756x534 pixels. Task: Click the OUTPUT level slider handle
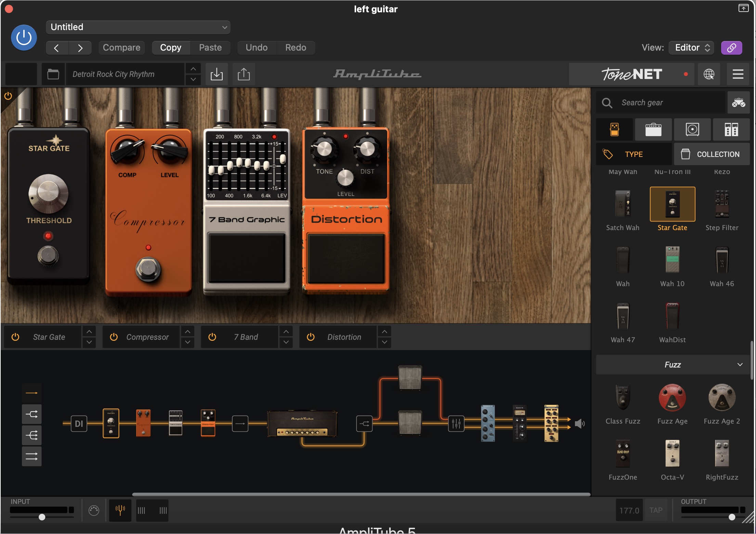click(732, 517)
